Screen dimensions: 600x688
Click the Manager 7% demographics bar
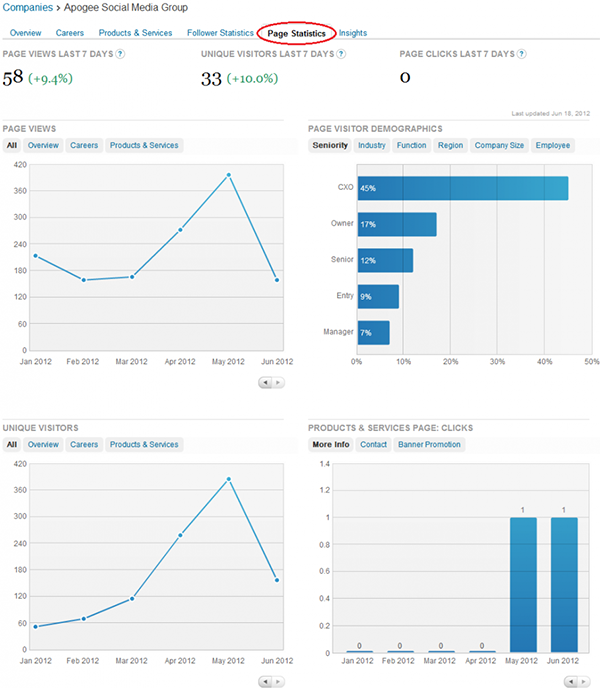pyautogui.click(x=374, y=333)
